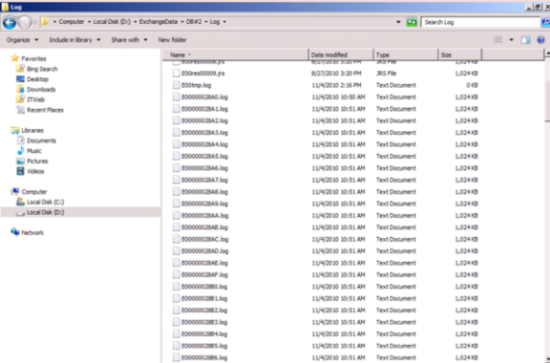Select Local Disk (C:) in navigation pane
Screen dimensions: 550x363
(45, 202)
